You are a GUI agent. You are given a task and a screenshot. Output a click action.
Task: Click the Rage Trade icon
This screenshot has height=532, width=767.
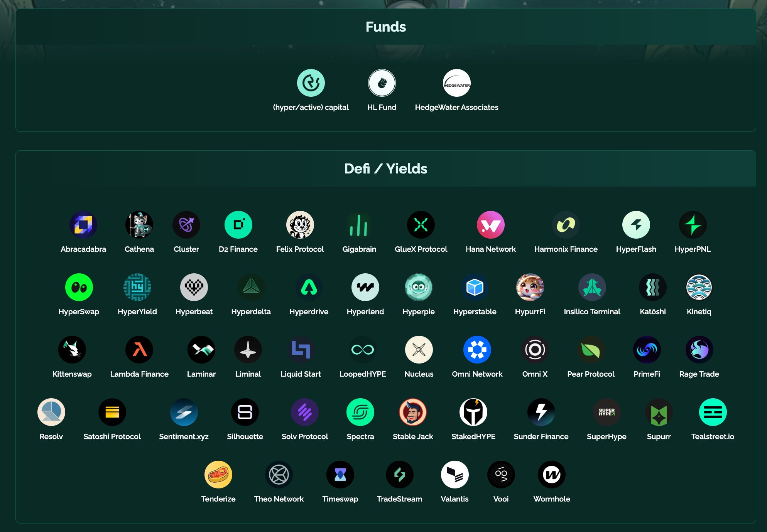[x=699, y=350]
